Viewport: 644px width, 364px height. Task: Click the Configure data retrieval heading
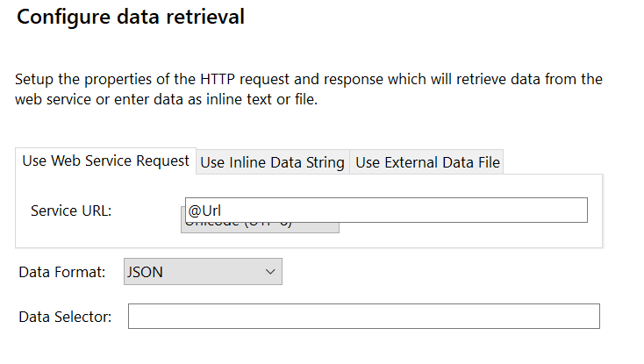pyautogui.click(x=131, y=18)
